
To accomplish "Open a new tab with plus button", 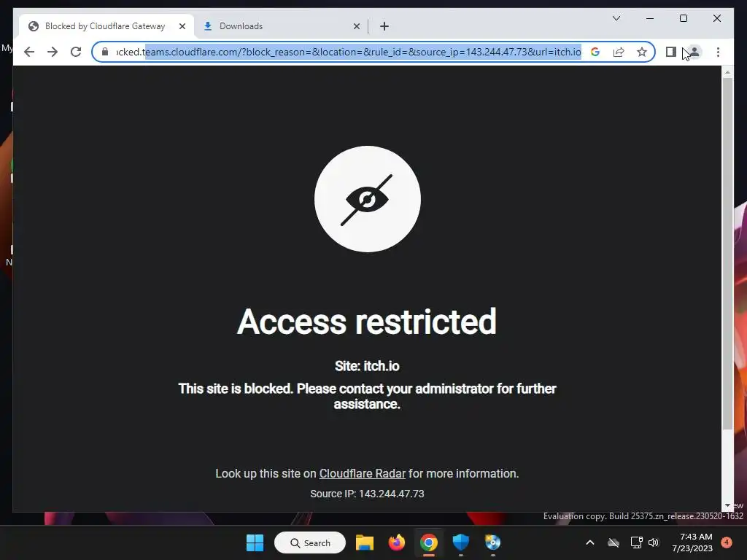I will [x=384, y=26].
